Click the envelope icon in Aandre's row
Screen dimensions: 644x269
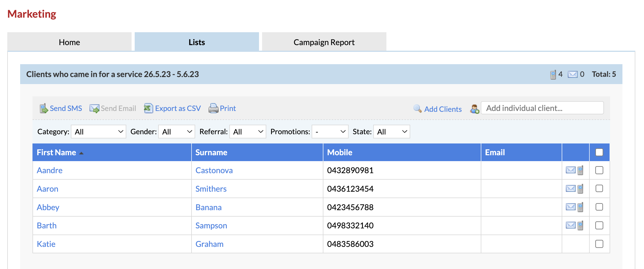point(571,170)
